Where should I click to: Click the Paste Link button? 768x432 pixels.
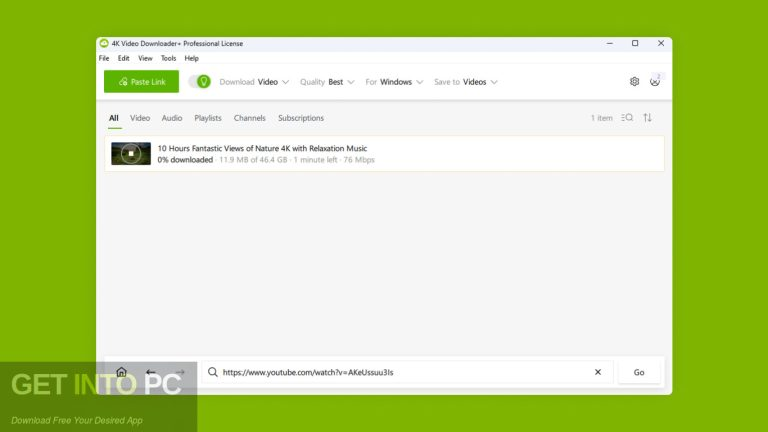(x=141, y=82)
